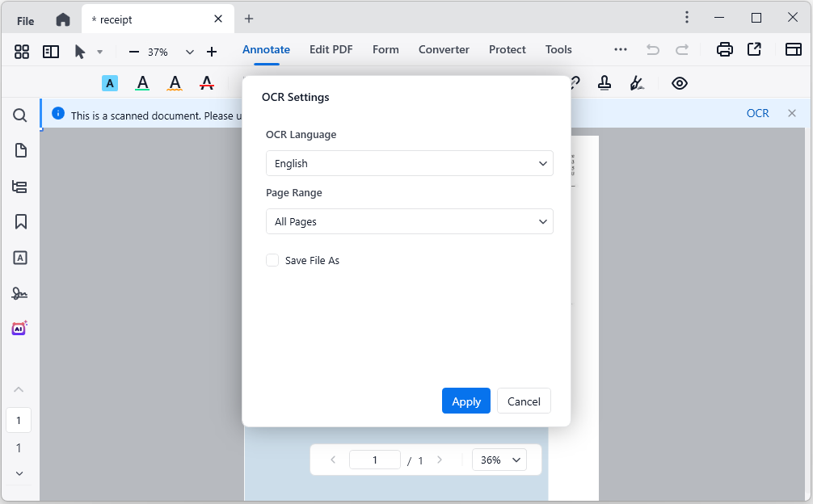Select the strikethrough annotation tool
The height and width of the screenshot is (504, 813).
coord(207,82)
